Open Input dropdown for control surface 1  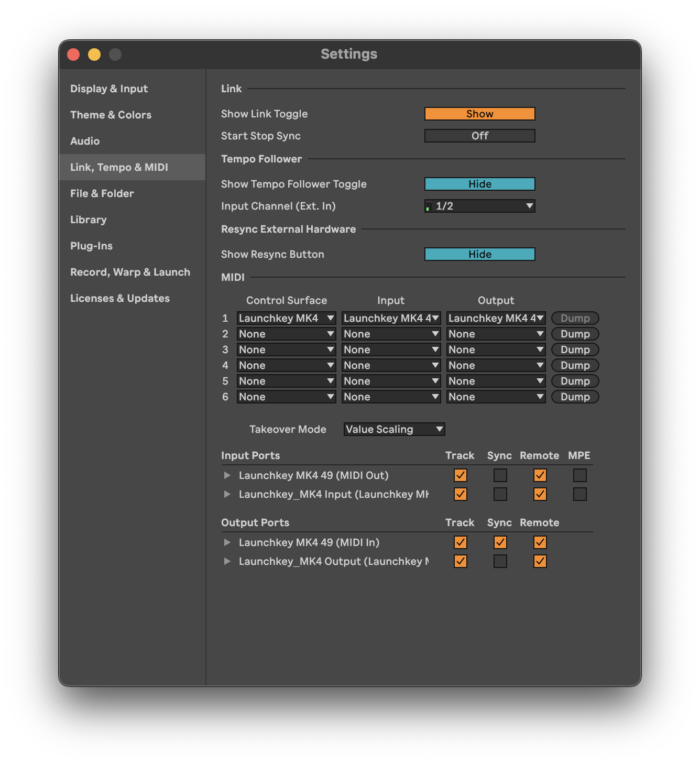point(391,318)
